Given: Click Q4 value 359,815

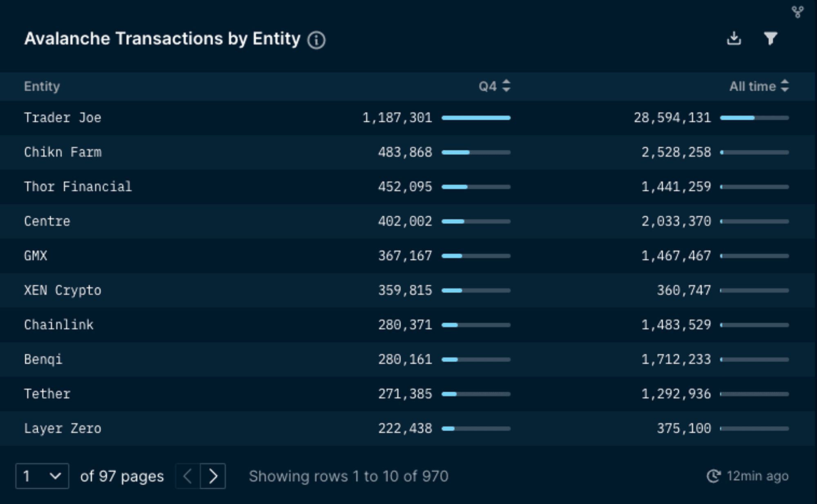Looking at the screenshot, I should tap(405, 290).
